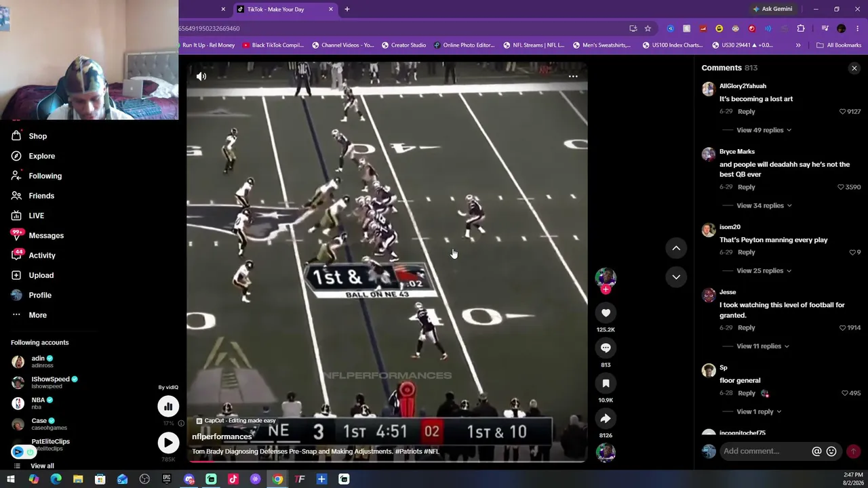Reply to Jesse's comment
Image resolution: width=868 pixels, height=488 pixels.
pos(746,327)
